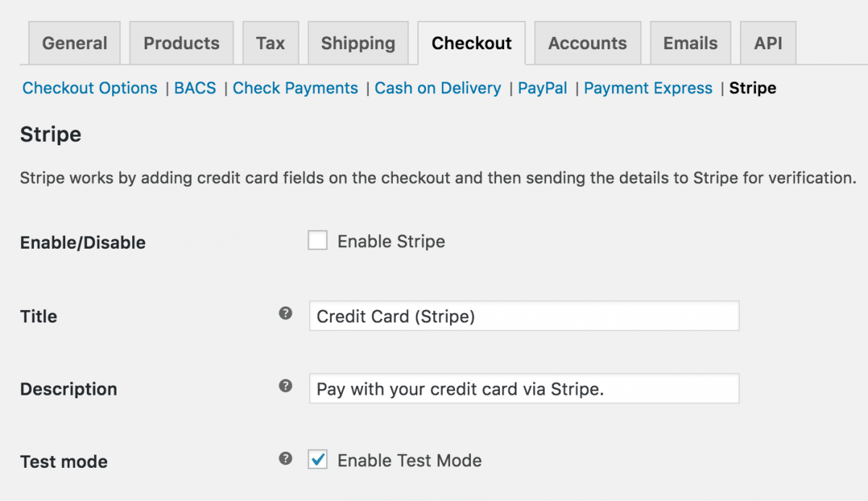The height and width of the screenshot is (501, 868).
Task: Open the PayPal gateway settings
Action: 542,87
